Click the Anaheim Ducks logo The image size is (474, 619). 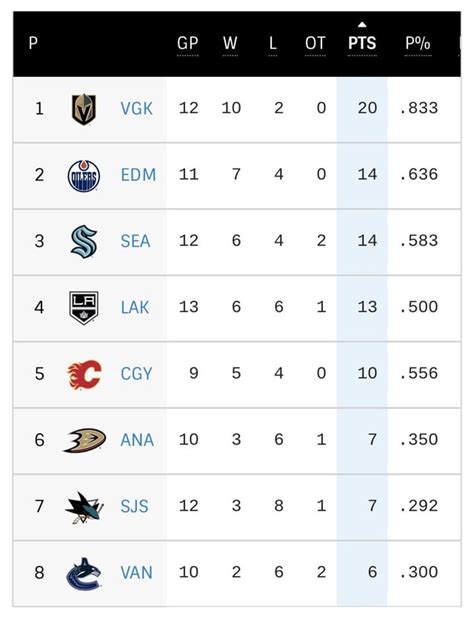coord(84,440)
